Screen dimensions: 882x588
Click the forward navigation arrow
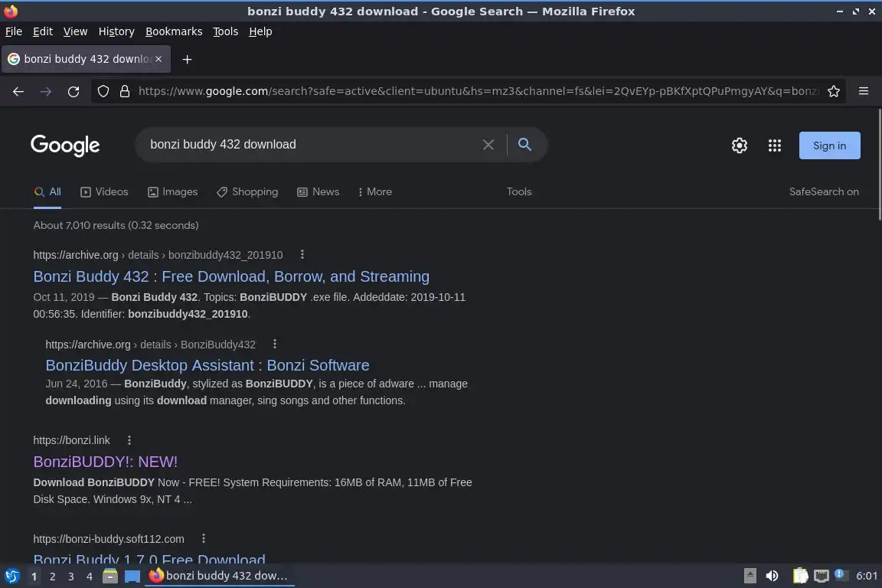[46, 91]
